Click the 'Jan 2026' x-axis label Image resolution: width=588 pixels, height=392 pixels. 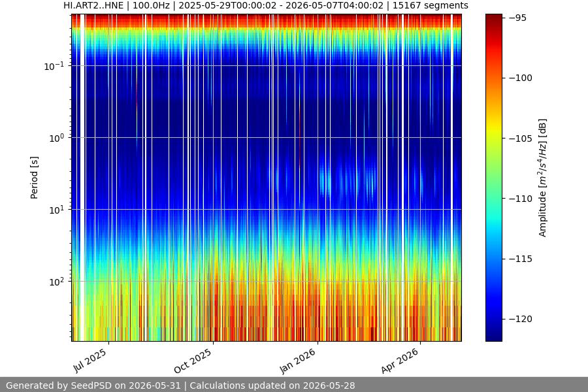[298, 361]
